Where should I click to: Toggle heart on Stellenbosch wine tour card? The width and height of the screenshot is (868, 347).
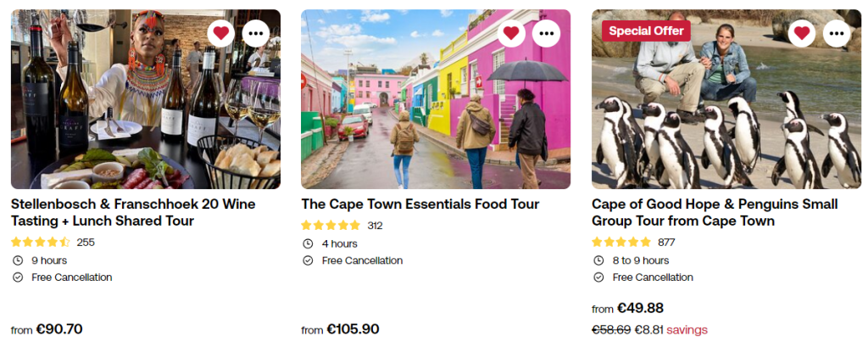[221, 33]
